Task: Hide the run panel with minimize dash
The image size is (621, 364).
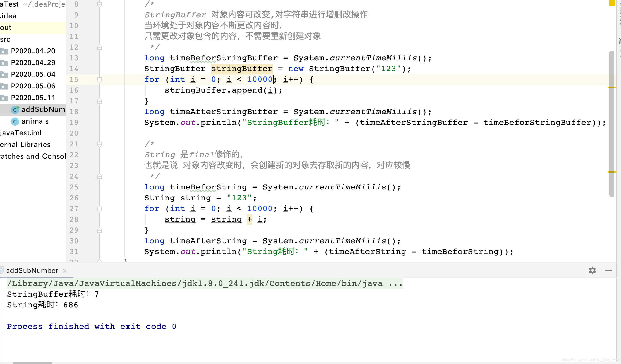Action: [x=608, y=270]
